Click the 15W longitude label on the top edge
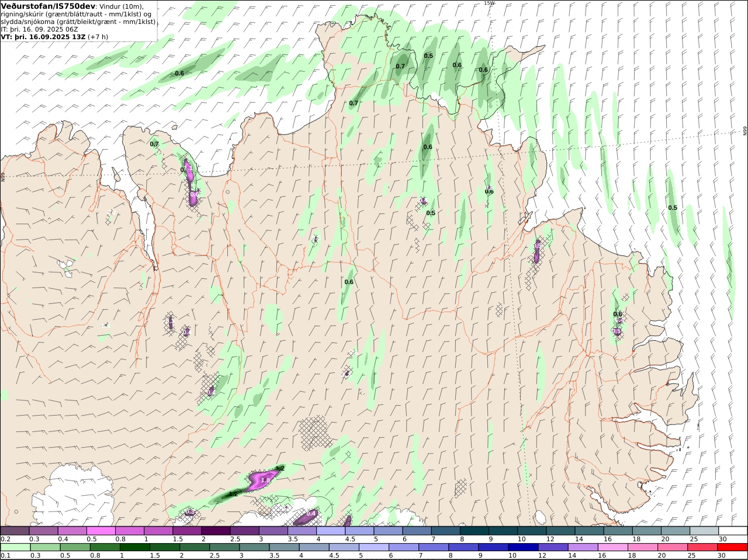This screenshot has height=560, width=748. point(489,3)
